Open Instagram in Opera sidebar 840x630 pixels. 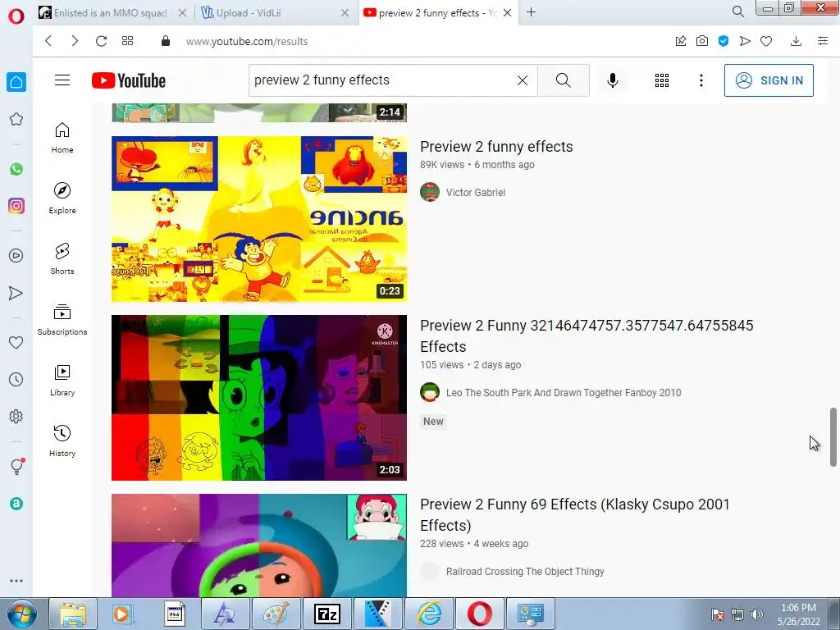[16, 206]
